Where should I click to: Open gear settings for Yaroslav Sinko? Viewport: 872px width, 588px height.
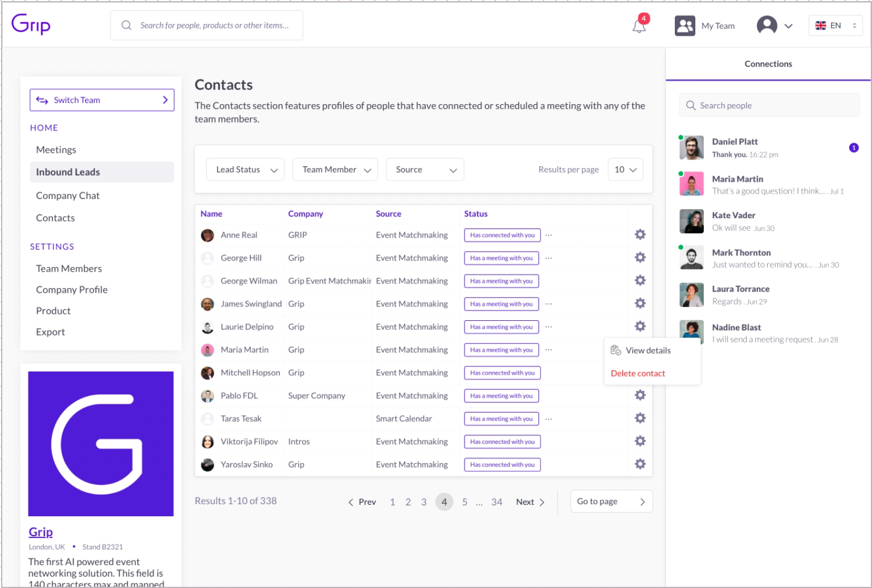(640, 464)
